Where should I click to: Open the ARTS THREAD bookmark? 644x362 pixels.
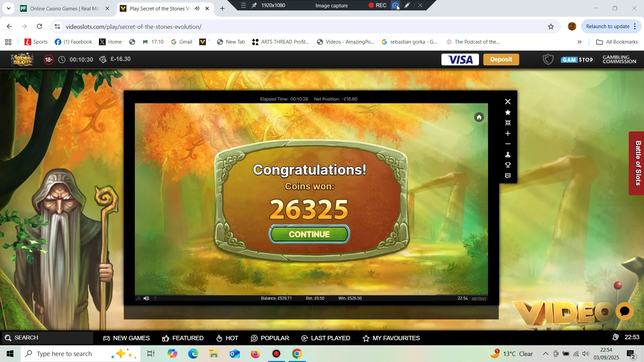coord(280,42)
